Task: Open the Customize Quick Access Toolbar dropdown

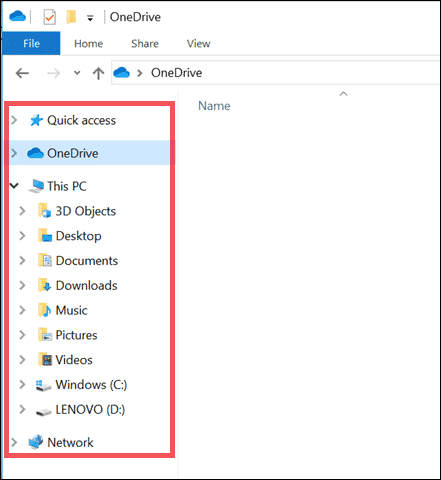Action: tap(90, 18)
